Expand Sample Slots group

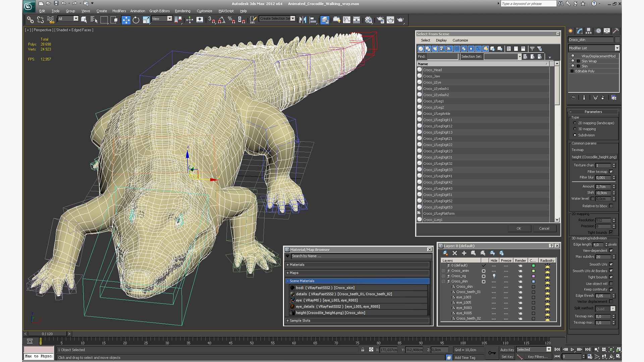(x=288, y=321)
